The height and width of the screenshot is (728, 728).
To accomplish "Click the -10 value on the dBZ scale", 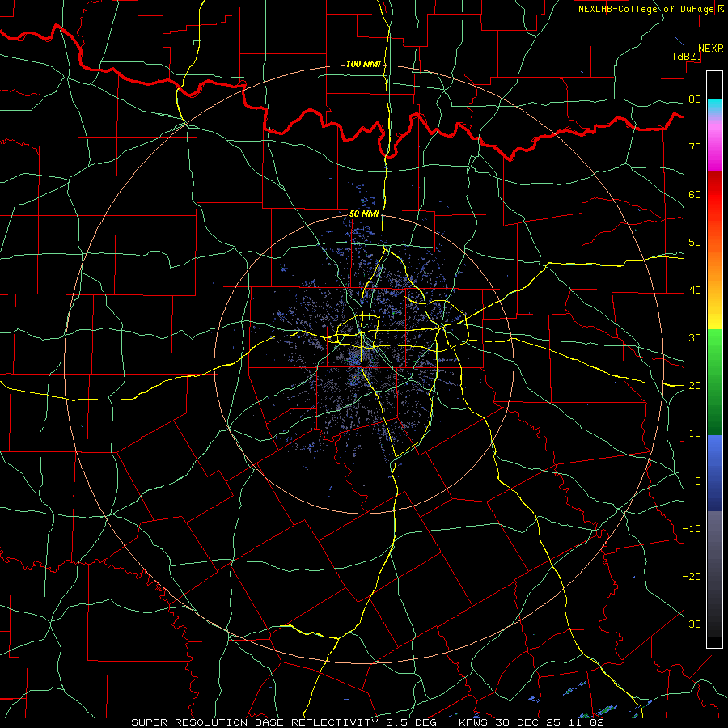I will pos(692,529).
